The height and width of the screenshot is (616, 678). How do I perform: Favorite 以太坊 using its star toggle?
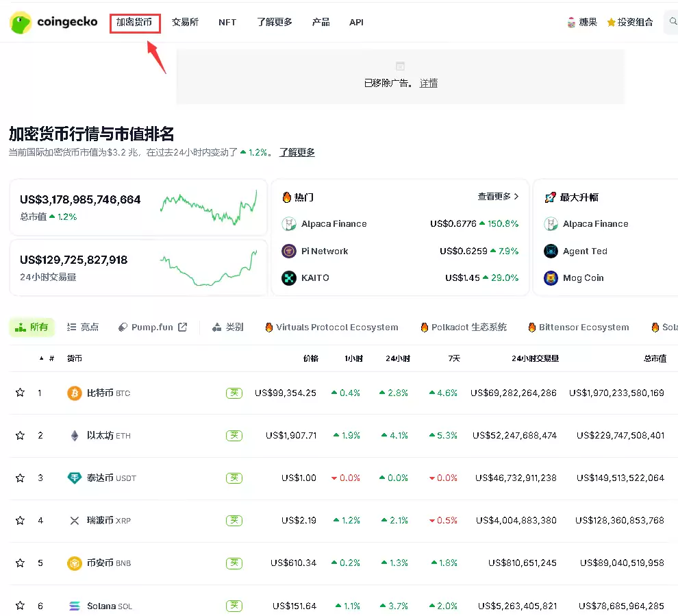20,435
